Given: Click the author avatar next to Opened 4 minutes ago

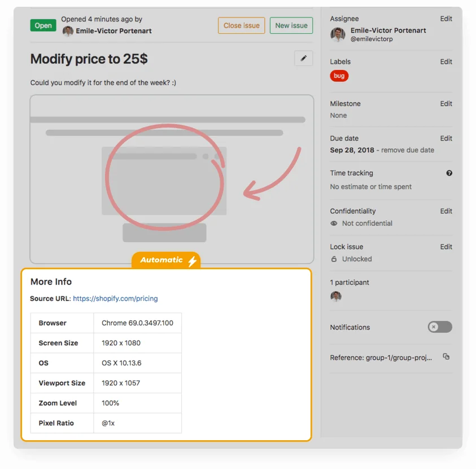Looking at the screenshot, I should pos(68,31).
